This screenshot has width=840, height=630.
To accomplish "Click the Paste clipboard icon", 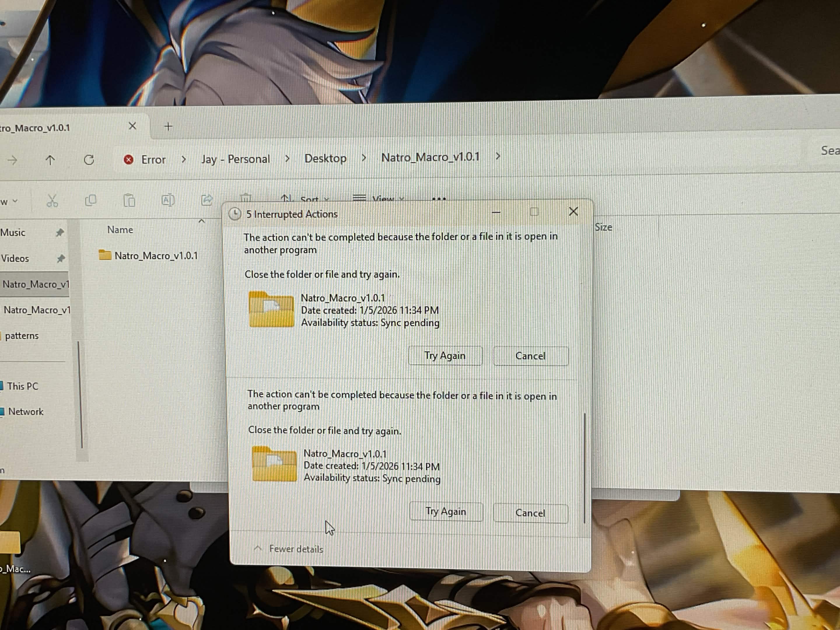I will pyautogui.click(x=129, y=200).
